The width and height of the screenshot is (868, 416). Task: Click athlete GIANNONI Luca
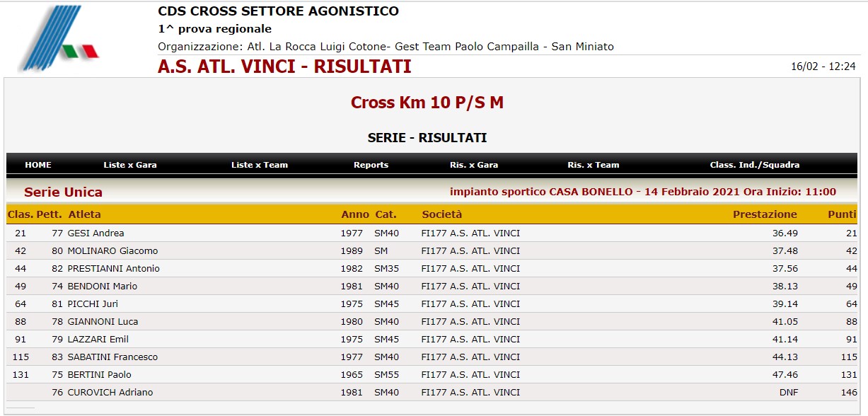[103, 321]
